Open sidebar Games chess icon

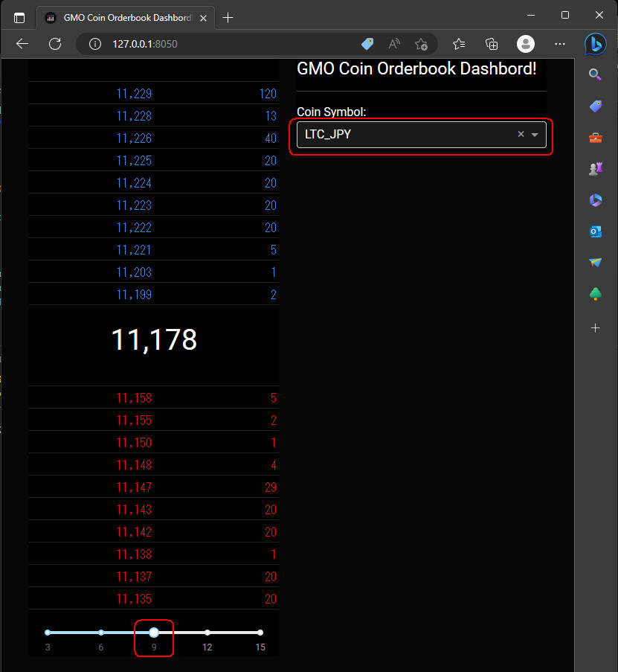[595, 169]
